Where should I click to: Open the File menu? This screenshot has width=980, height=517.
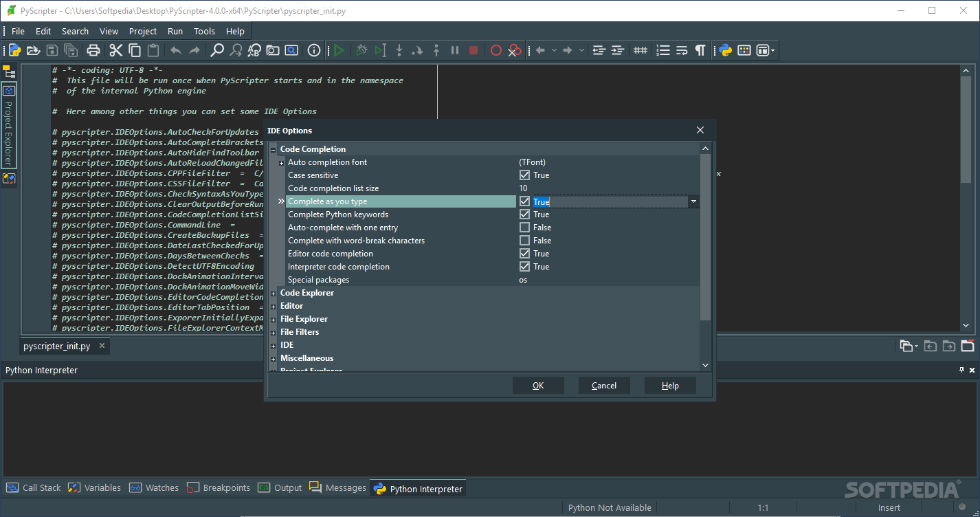pos(18,31)
